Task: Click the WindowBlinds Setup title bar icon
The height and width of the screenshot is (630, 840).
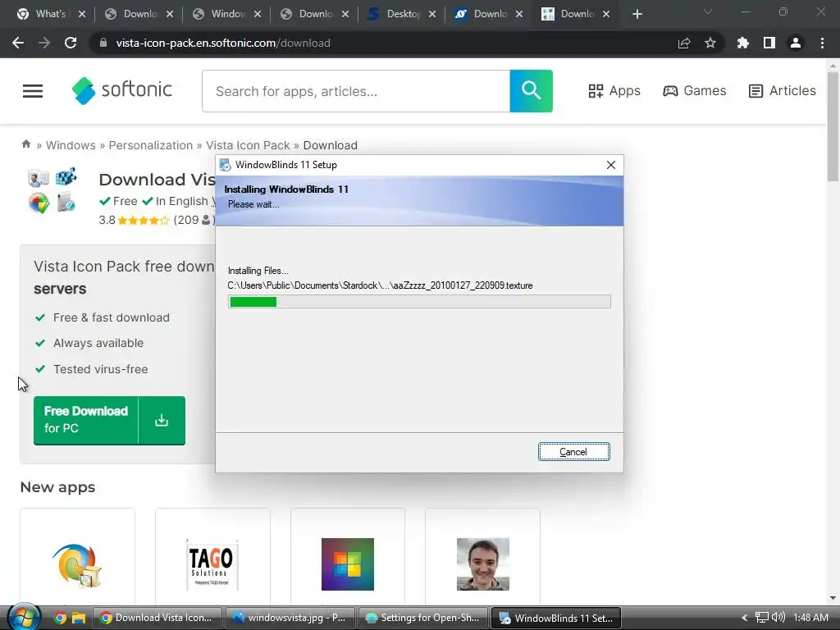Action: [226, 165]
